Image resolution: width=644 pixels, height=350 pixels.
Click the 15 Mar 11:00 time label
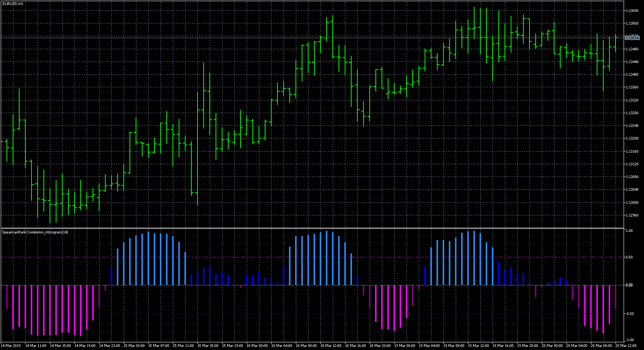[x=183, y=346]
